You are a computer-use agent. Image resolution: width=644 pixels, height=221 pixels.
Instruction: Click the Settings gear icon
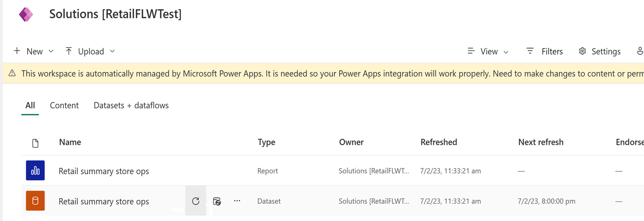(x=582, y=51)
